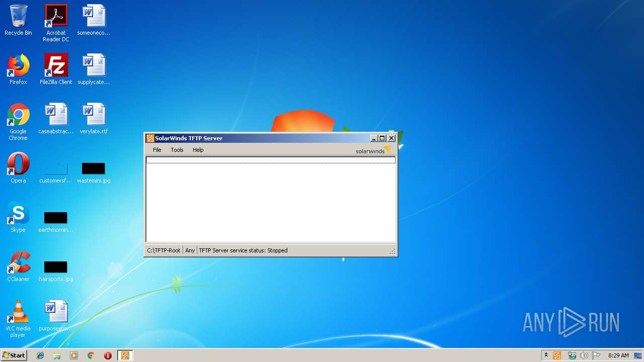Select the Acrobat Reader DC shortcut
644x362 pixels.
[56, 23]
